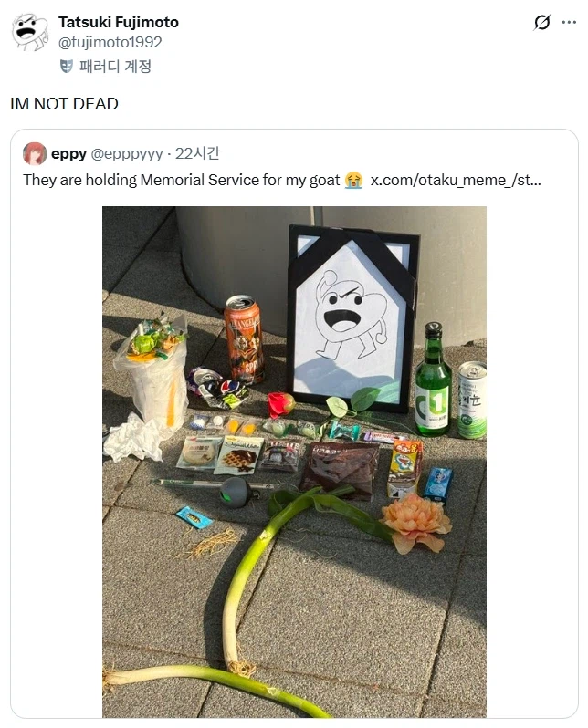
Task: Click the orange Evangelion can in photo
Action: 244,339
